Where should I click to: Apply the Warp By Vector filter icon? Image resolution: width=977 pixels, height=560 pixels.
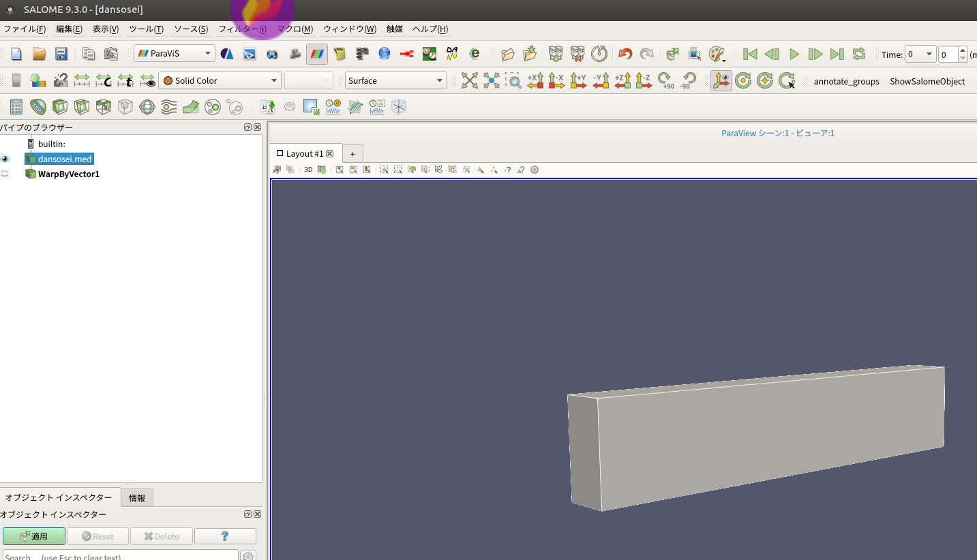[191, 107]
